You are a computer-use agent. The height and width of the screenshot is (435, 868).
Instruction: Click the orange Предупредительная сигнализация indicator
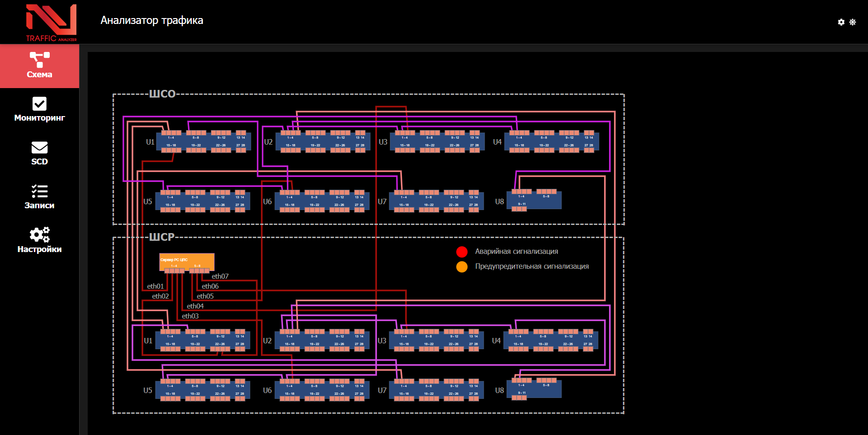462,267
